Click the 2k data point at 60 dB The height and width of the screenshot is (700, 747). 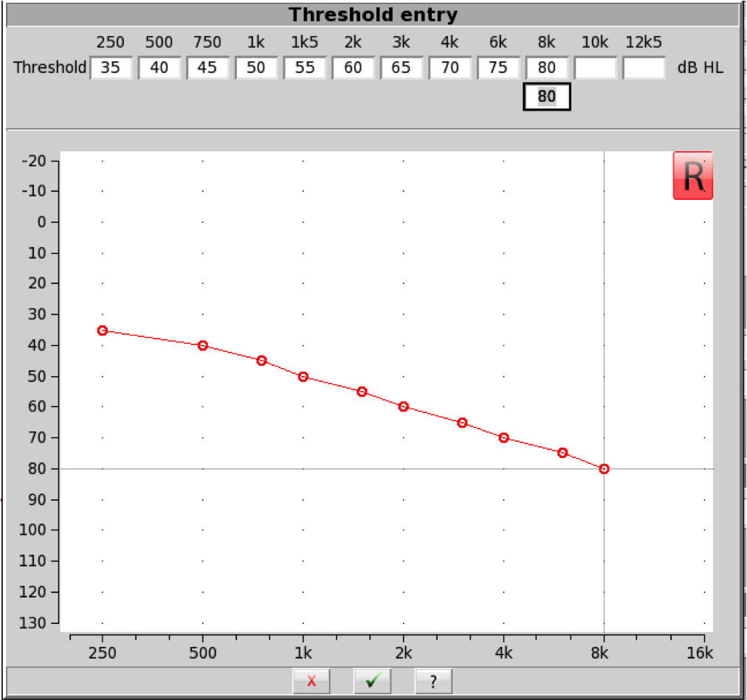click(404, 406)
